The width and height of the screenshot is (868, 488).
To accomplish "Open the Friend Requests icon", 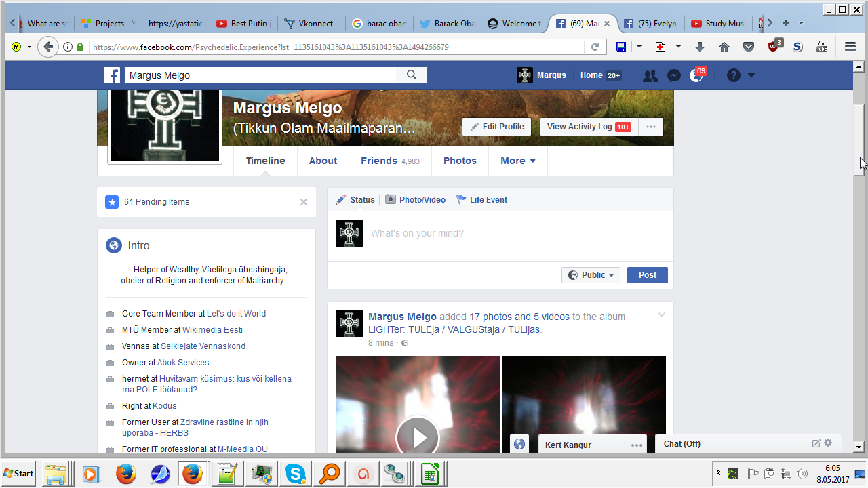I will click(x=650, y=75).
